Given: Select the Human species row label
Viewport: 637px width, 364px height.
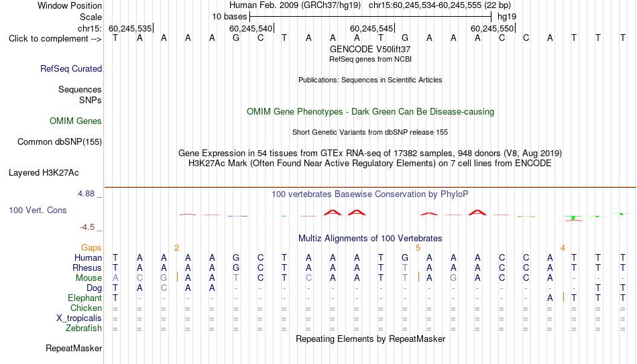Looking at the screenshot, I should tap(88, 258).
